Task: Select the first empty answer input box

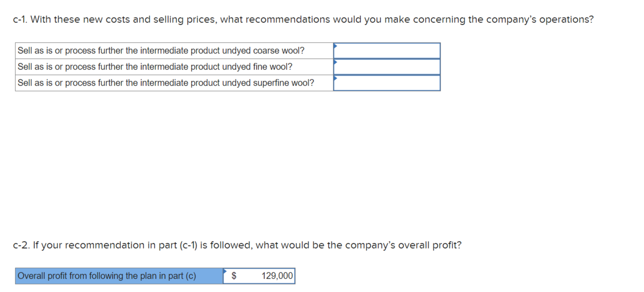Action: point(387,50)
